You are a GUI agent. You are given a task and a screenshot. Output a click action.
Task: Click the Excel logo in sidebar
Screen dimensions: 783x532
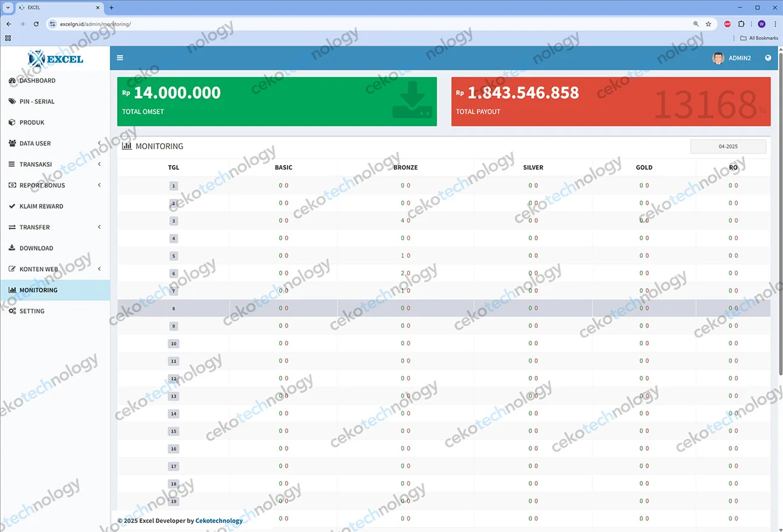pyautogui.click(x=55, y=59)
